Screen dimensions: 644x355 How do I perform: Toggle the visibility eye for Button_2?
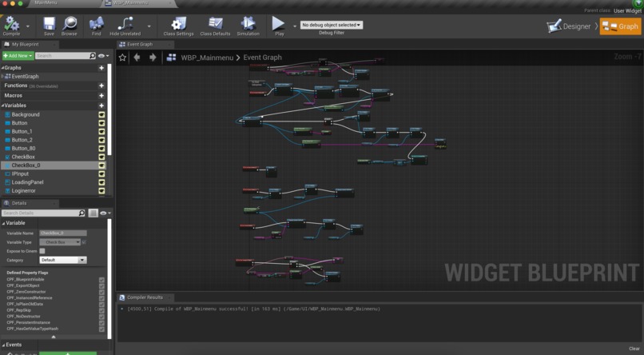(x=101, y=140)
